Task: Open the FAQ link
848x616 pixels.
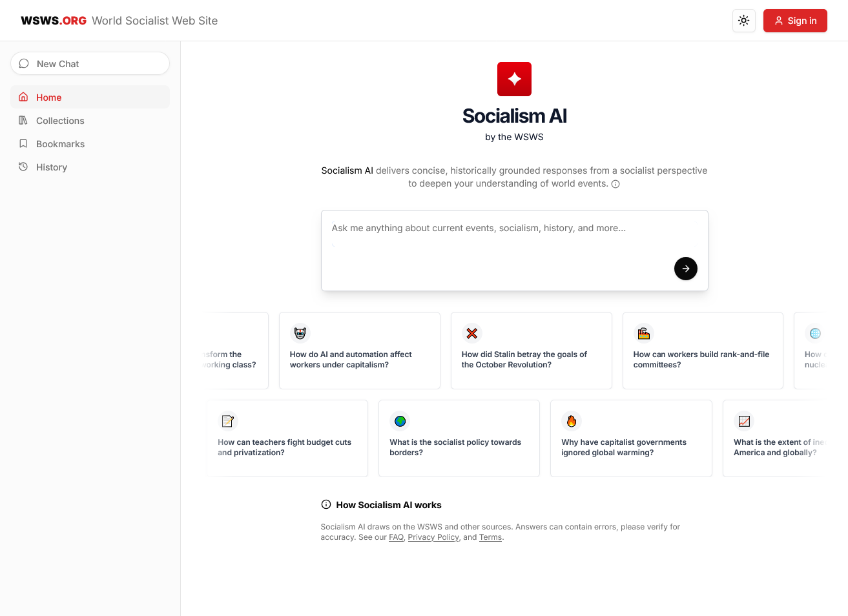Action: click(396, 537)
